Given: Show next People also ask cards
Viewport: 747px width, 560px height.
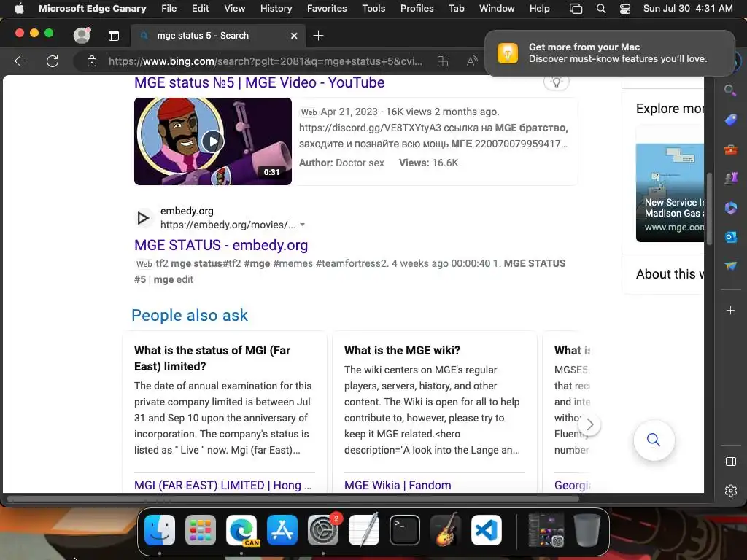Looking at the screenshot, I should tap(589, 424).
